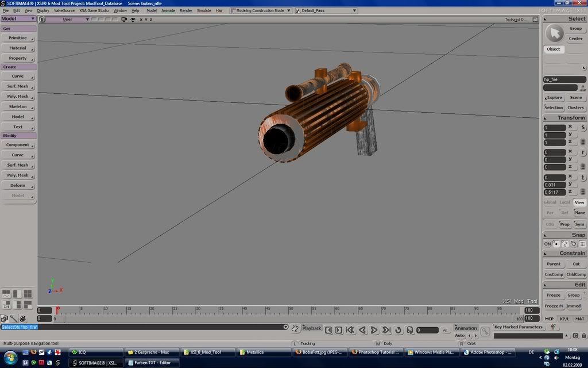Viewport: 588px width, 368px height.
Task: Click the Material button
Action: (18, 48)
